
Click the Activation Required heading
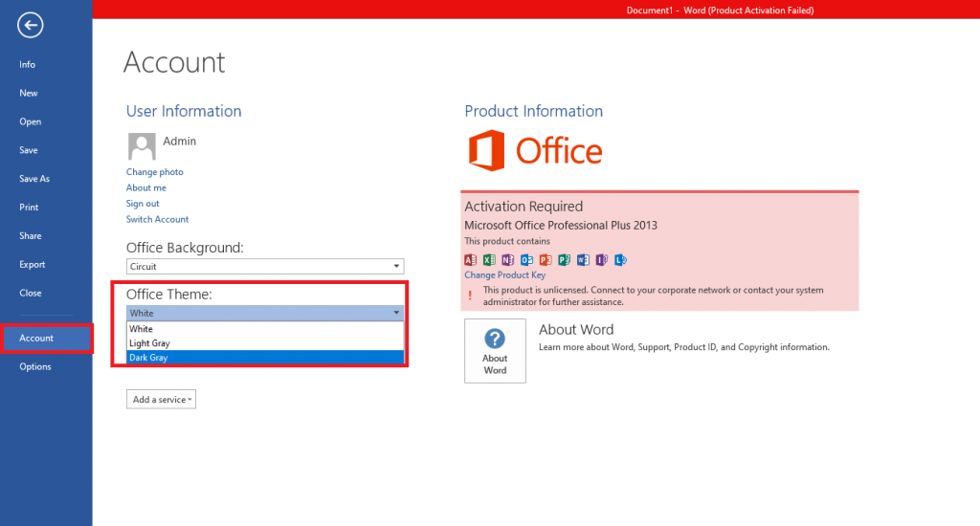pos(523,207)
